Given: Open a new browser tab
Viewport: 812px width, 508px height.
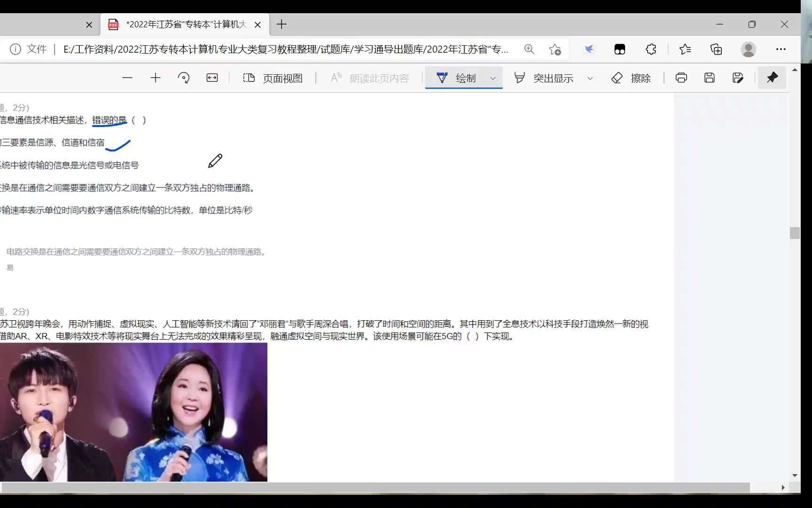Looking at the screenshot, I should (281, 24).
